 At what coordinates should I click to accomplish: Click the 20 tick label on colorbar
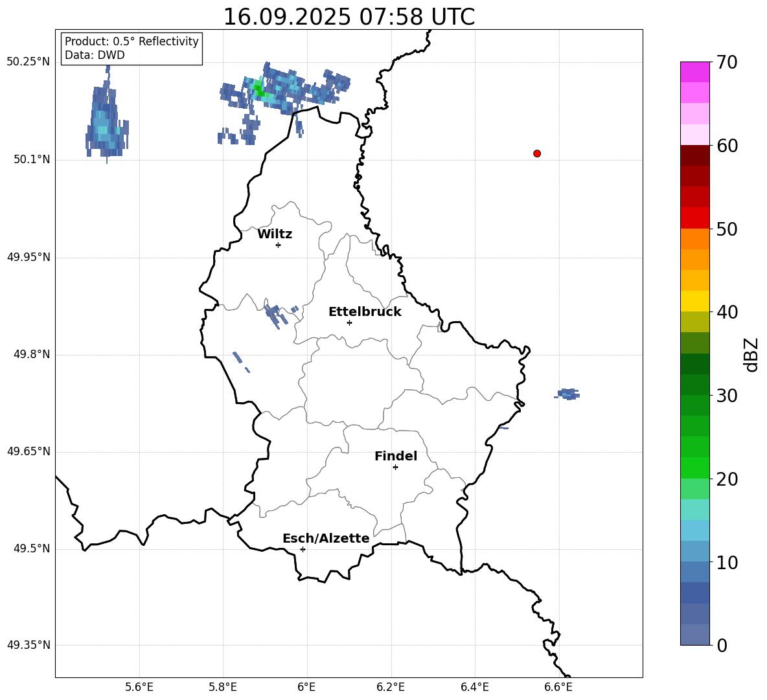[727, 479]
